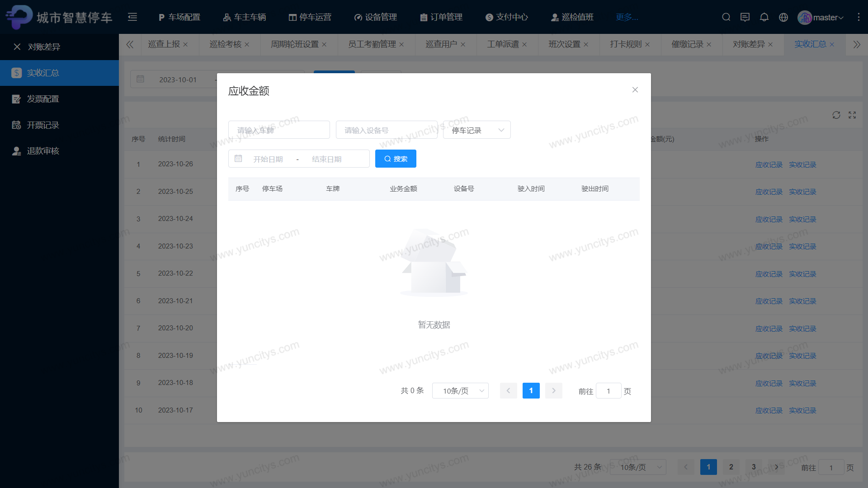Click the 开始日期 date range field

point(268,159)
